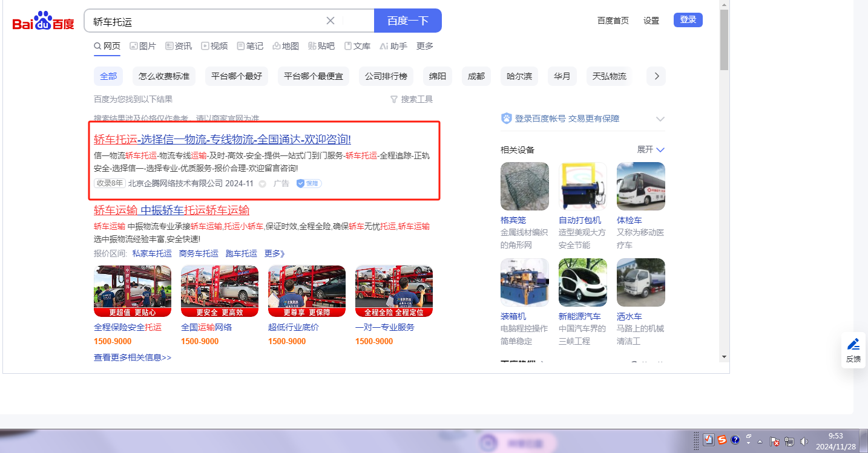Select the 天弘物流 filter chip
868x453 pixels.
click(610, 76)
